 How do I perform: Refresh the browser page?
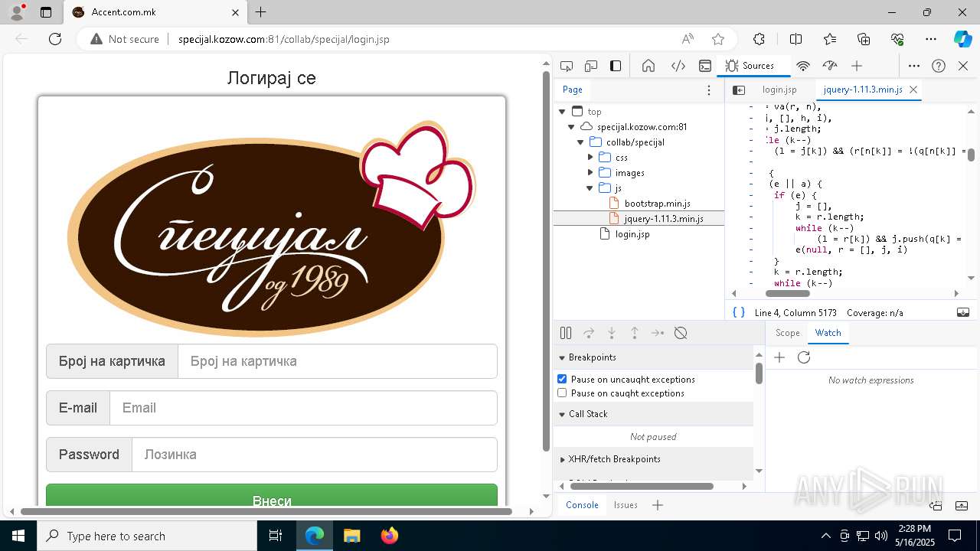pos(55,39)
